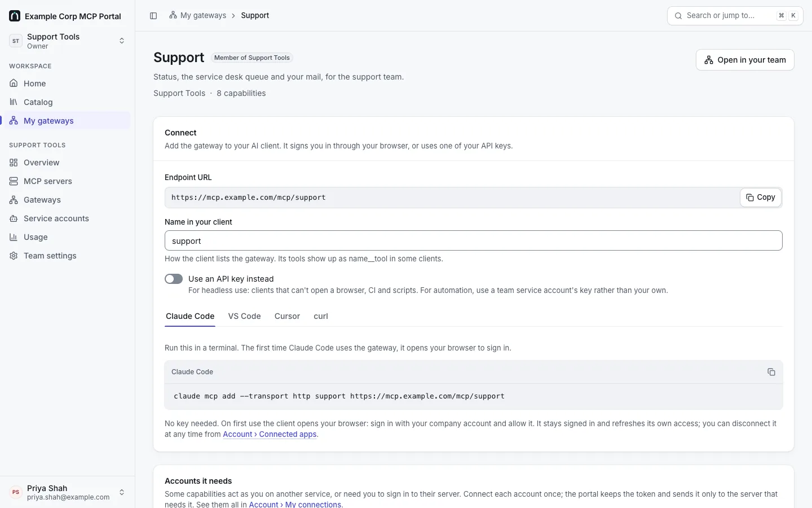The height and width of the screenshot is (508, 812).
Task: Open the Priya Shah account menu
Action: point(68,492)
